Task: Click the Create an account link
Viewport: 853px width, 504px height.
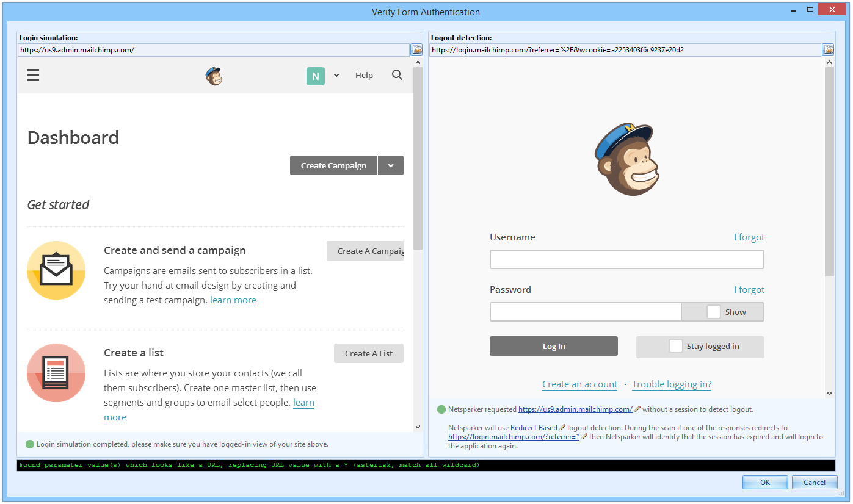Action: click(x=579, y=384)
